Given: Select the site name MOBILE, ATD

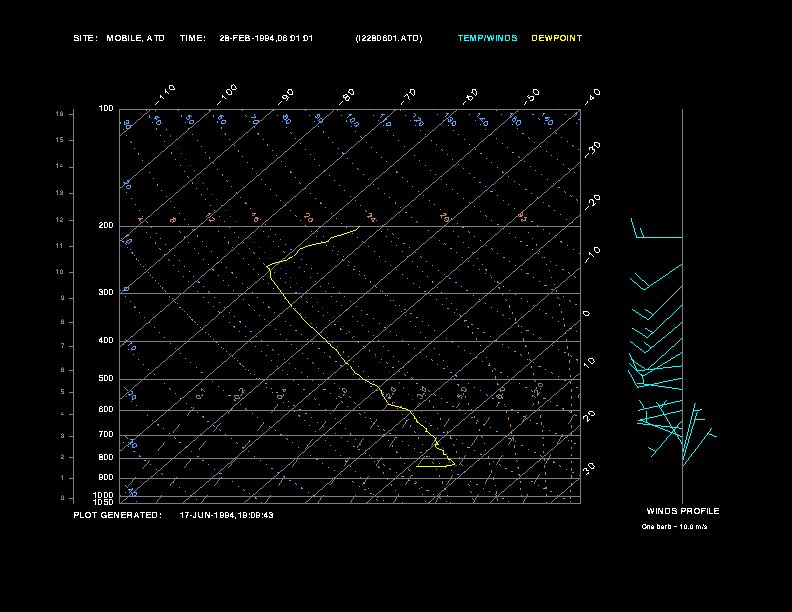Looking at the screenshot, I should click(x=135, y=38).
